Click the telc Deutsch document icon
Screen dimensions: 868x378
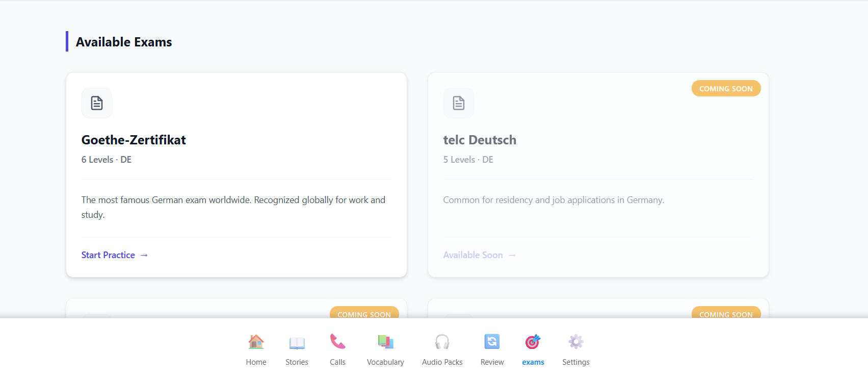click(459, 103)
